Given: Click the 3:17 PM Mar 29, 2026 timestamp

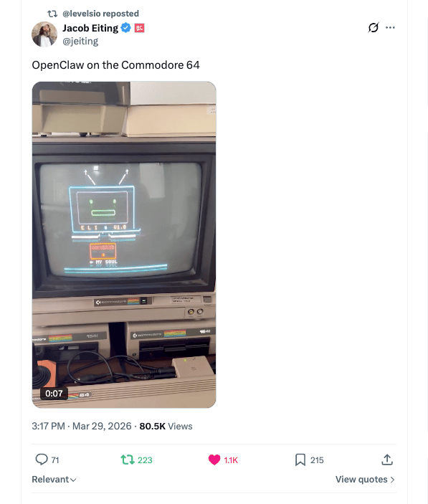Looking at the screenshot, I should coord(82,426).
